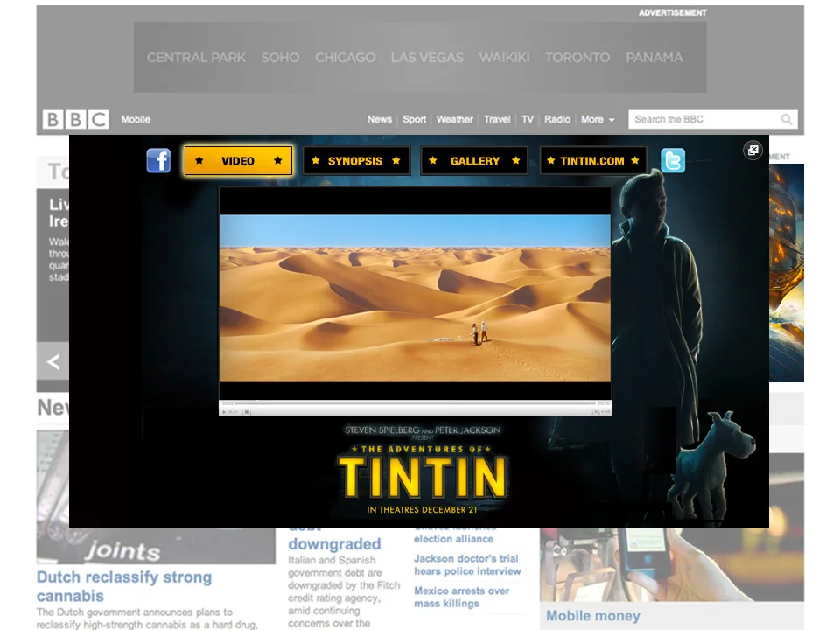Open Weather in BBC navigation
This screenshot has width=840, height=630.
click(x=454, y=119)
